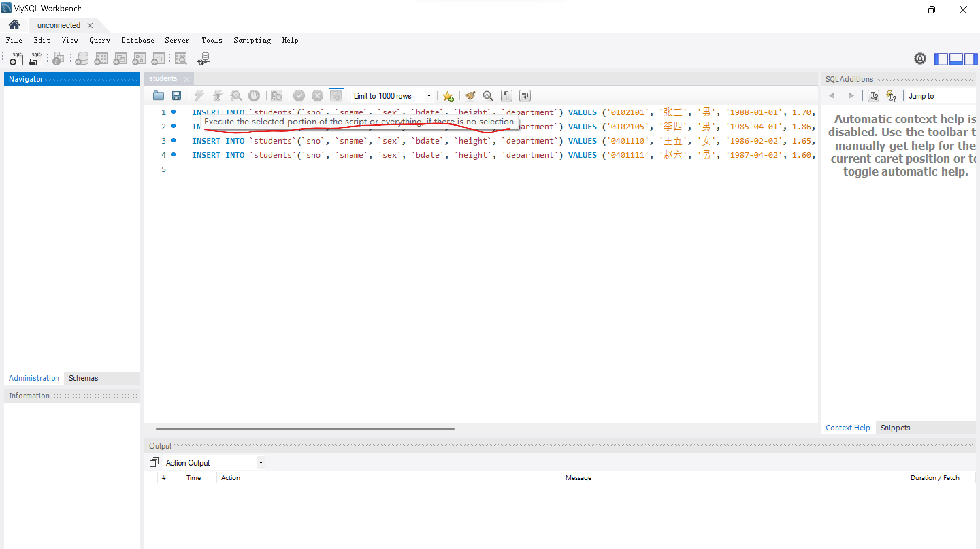This screenshot has height=549, width=980.
Task: Reconnect to the DBMS
Action: coord(204,59)
